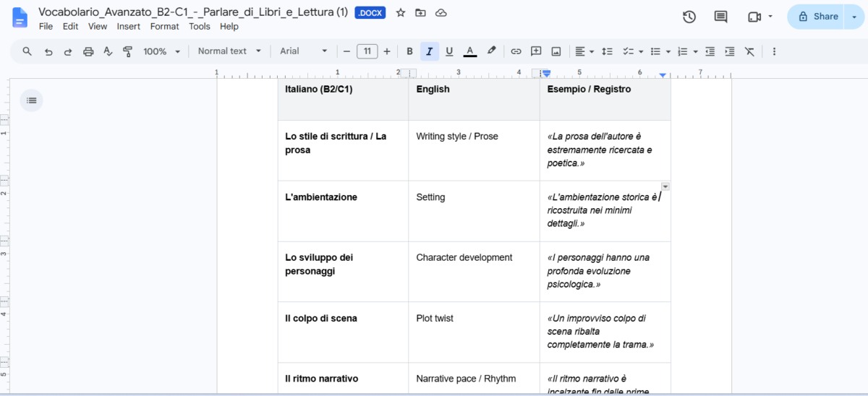Print the document
The width and height of the screenshot is (868, 396).
pyautogui.click(x=88, y=51)
